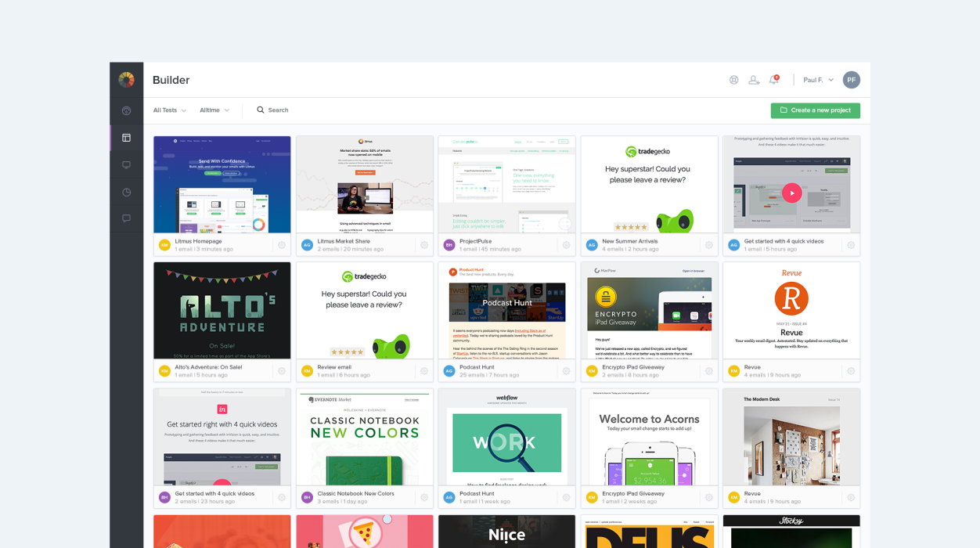Click the Create a new project button
The height and width of the screenshot is (548, 980).
tap(815, 110)
